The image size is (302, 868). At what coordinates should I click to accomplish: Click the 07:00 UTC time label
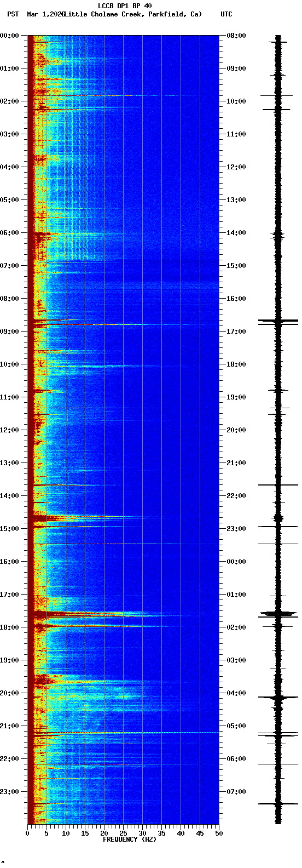(236, 792)
